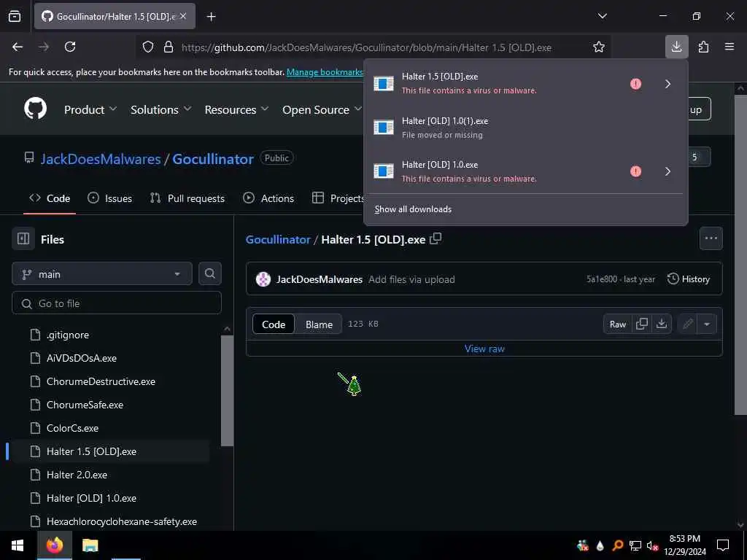Open more file actions ellipsis menu
Image resolution: width=747 pixels, height=560 pixels.
[711, 238]
